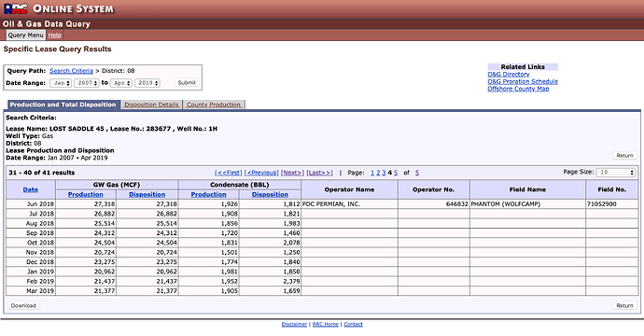
Task: Sort by GW Gas Disposition header
Action: pyautogui.click(x=147, y=194)
